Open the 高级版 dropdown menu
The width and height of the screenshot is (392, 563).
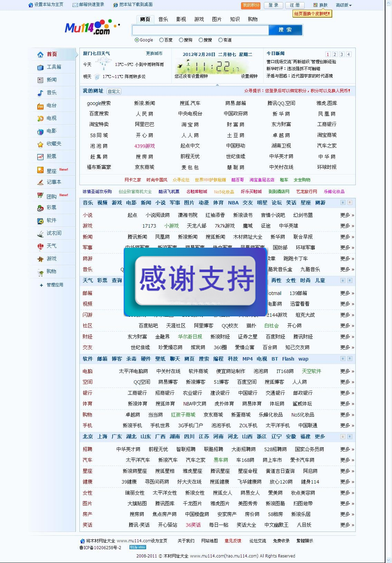pos(344,5)
